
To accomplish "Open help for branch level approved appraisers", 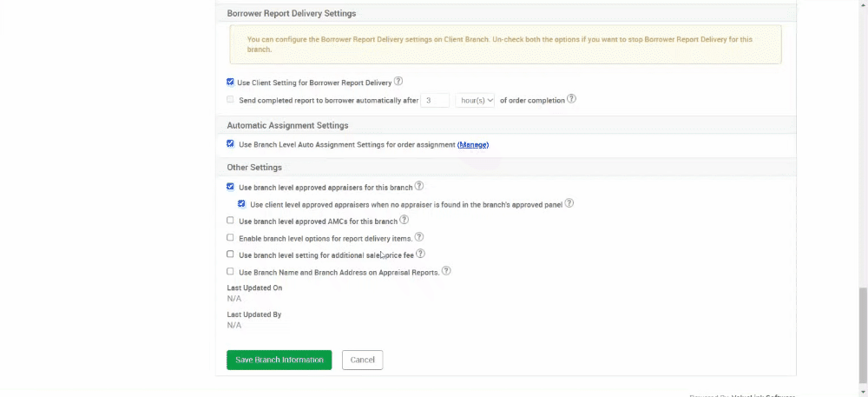I will point(419,186).
